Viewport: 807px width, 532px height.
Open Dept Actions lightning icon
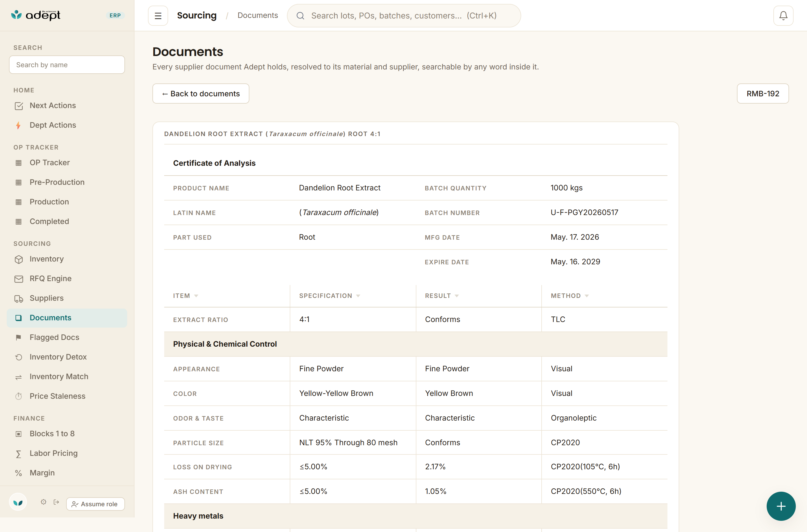19,125
